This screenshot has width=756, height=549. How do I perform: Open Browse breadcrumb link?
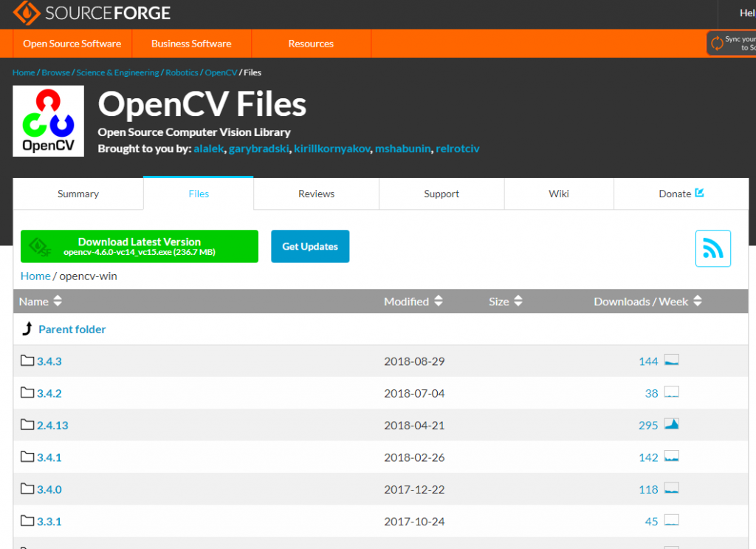56,72
